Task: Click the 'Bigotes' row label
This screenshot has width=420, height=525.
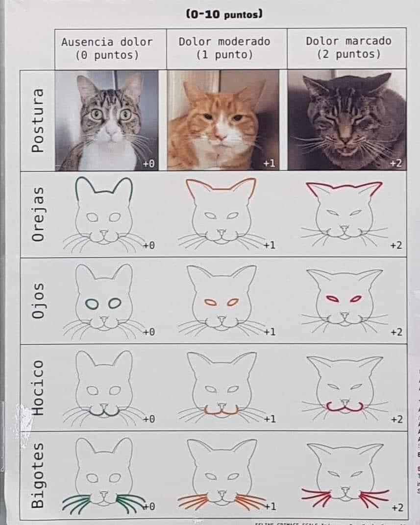Action: tap(38, 476)
